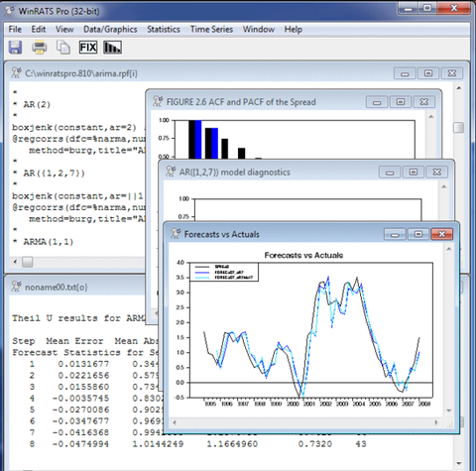Maximize the AR model diagnostics window
This screenshot has height=471, width=476.
(414, 173)
